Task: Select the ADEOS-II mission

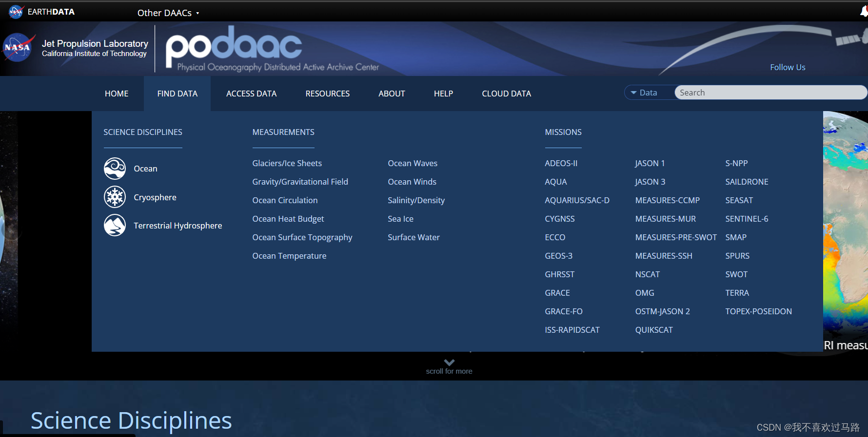Action: pos(561,163)
